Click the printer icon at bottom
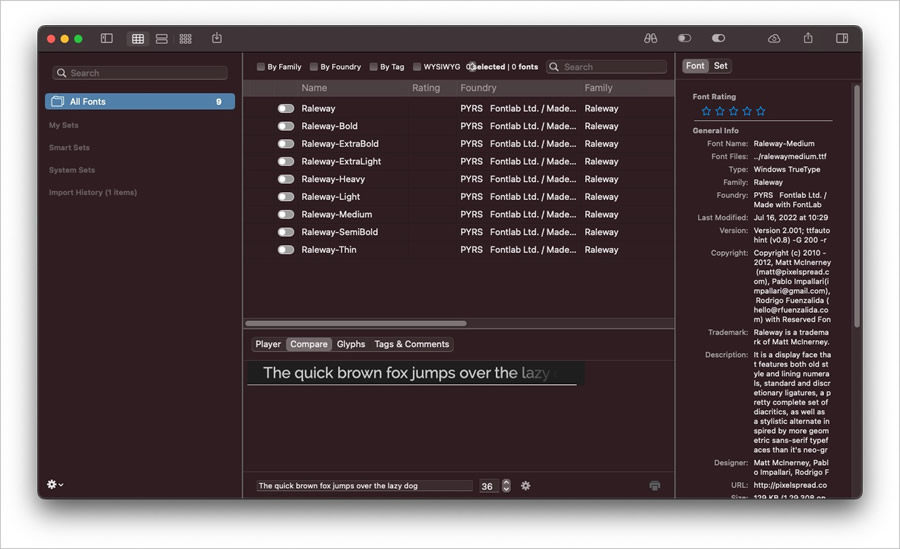 coord(654,486)
